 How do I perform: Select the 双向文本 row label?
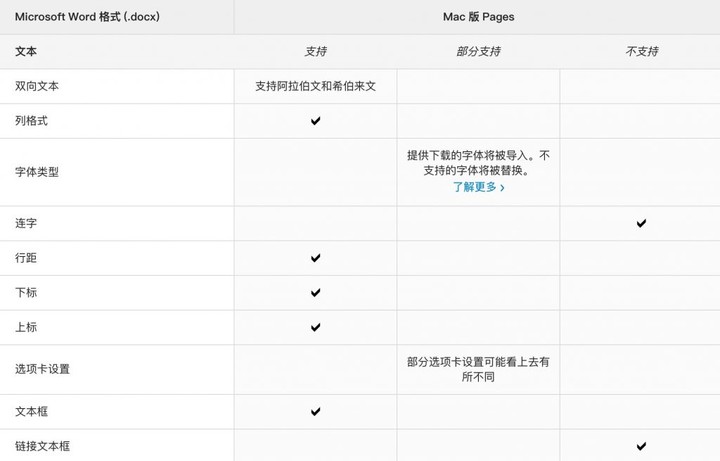[37, 86]
